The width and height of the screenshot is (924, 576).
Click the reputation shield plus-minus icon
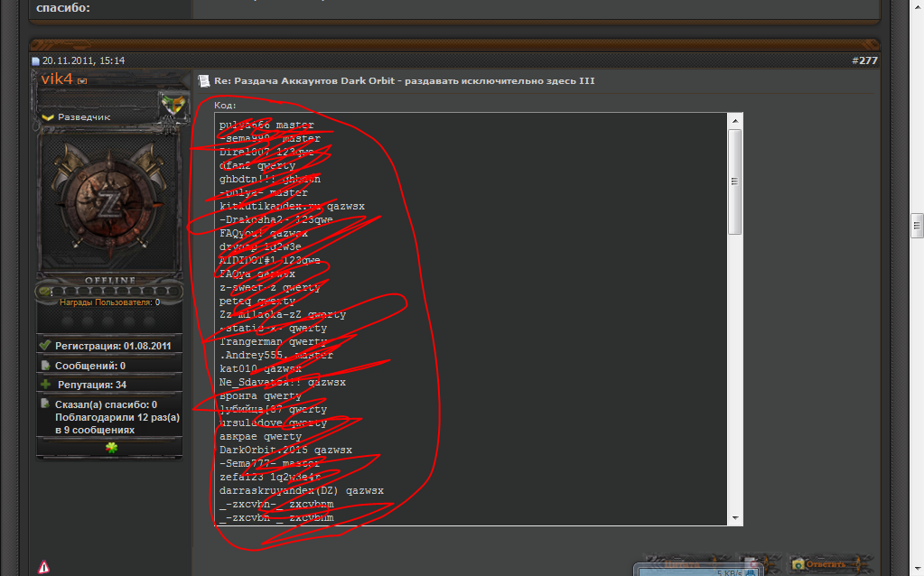click(x=173, y=106)
